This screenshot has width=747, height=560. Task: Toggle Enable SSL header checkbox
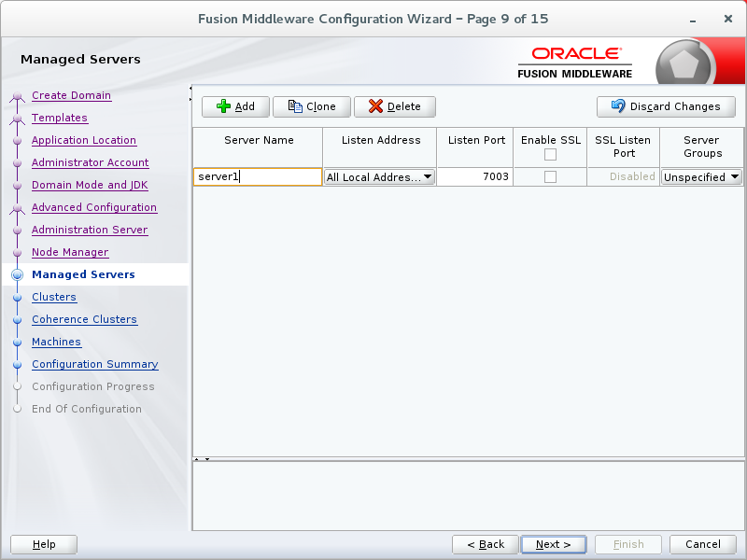pos(550,154)
